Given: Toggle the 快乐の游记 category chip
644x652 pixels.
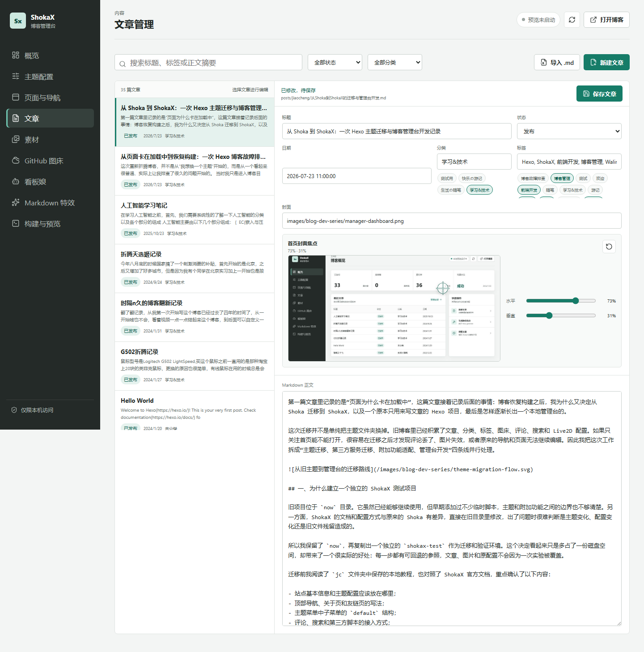Looking at the screenshot, I should coord(472,179).
